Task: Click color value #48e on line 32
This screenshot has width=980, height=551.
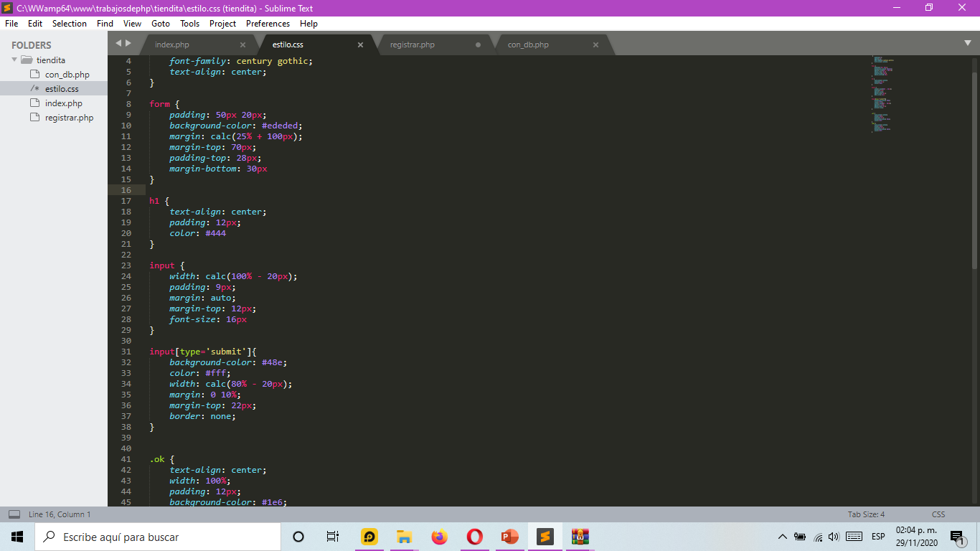Action: tap(272, 362)
